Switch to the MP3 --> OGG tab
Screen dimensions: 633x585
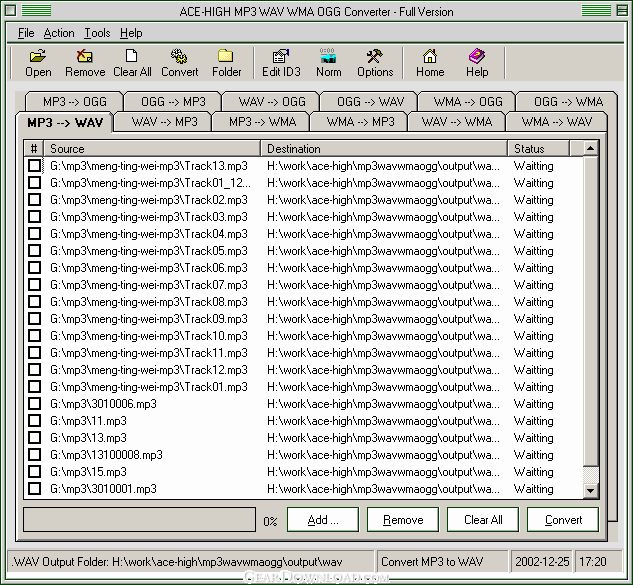[75, 101]
